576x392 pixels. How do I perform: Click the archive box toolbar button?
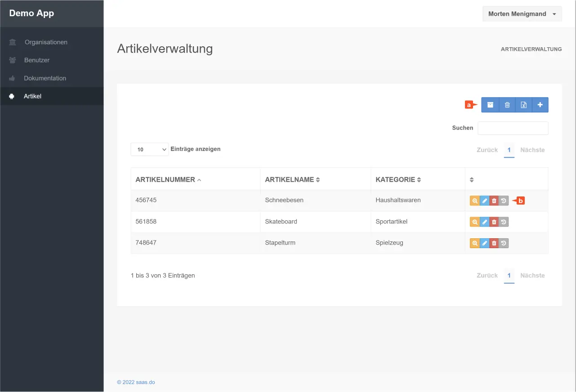pos(490,105)
